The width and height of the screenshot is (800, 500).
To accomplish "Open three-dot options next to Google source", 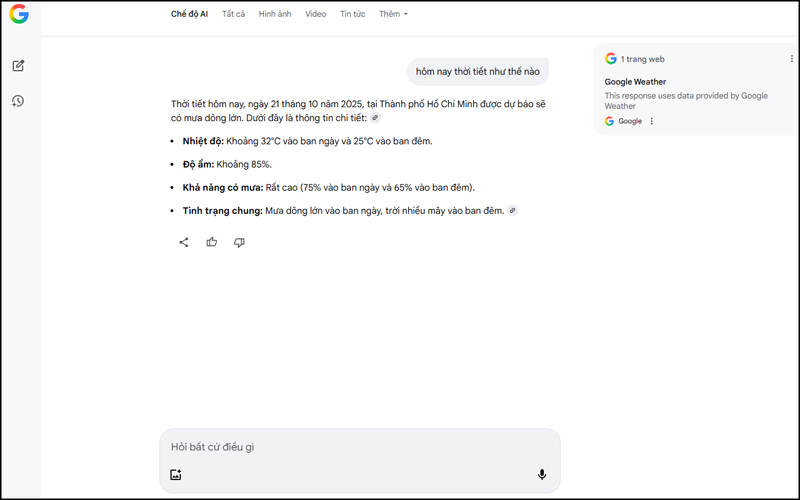I will coord(652,121).
